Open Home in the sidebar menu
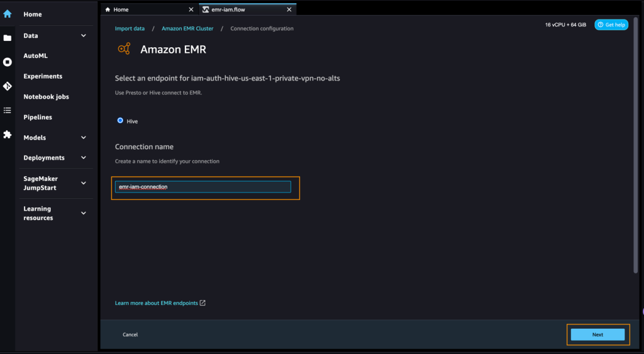644x354 pixels. 33,14
